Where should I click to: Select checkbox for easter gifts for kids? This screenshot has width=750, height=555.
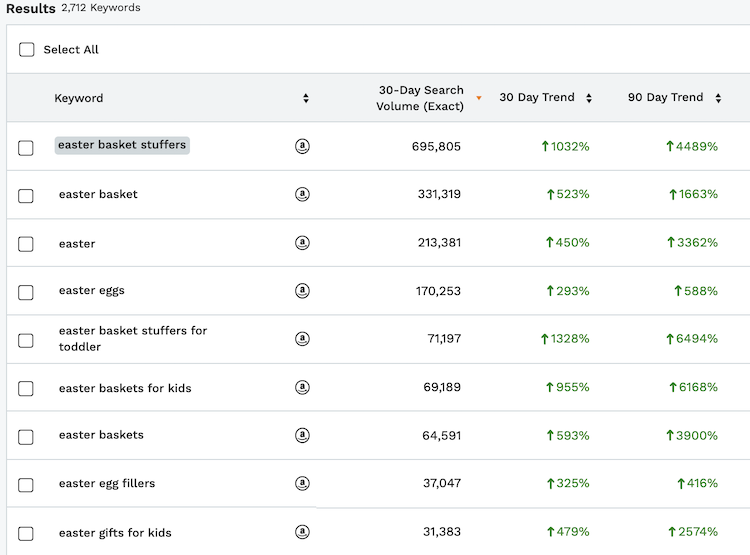tap(26, 534)
